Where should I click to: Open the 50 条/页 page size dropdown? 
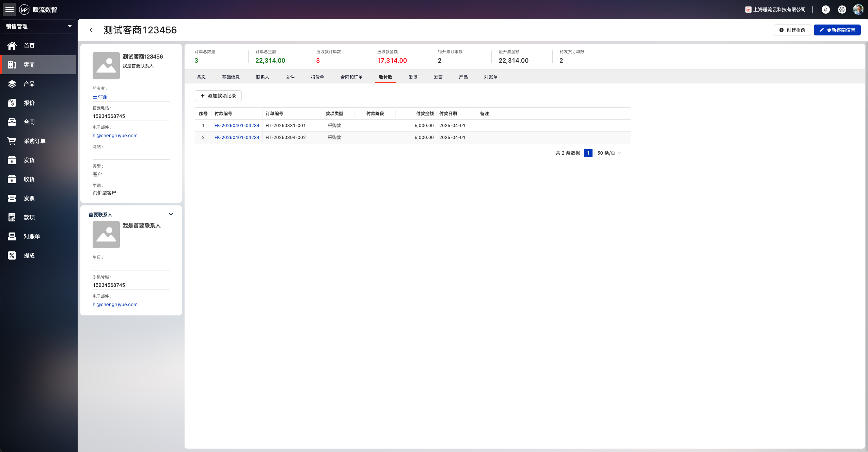pyautogui.click(x=610, y=153)
